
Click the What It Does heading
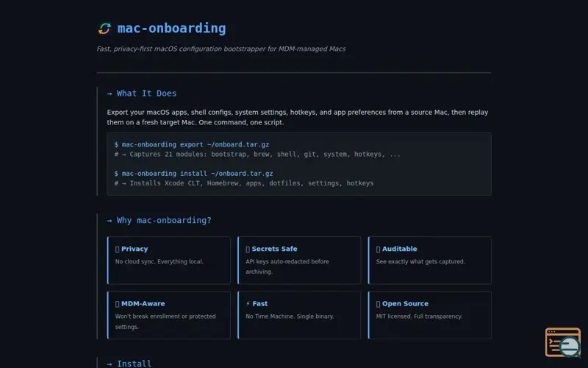point(142,93)
